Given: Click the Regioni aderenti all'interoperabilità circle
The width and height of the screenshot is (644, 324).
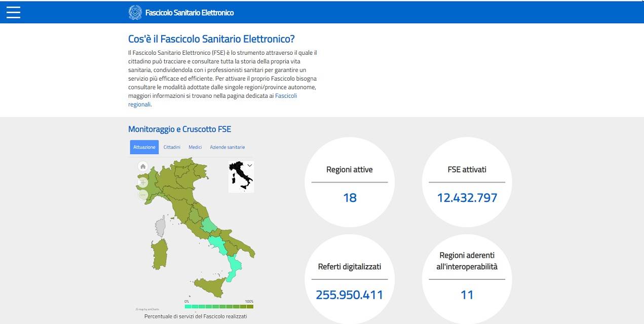Looking at the screenshot, I should pyautogui.click(x=466, y=279).
